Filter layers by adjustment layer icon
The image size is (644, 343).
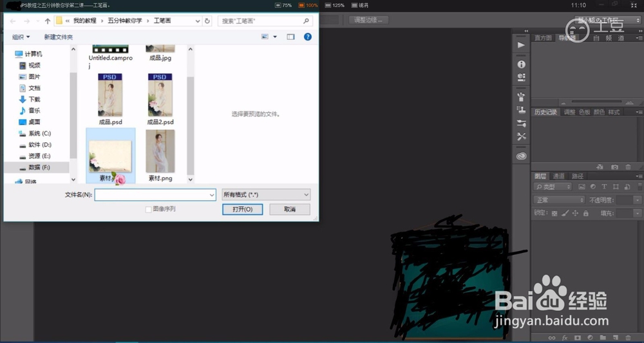[593, 187]
